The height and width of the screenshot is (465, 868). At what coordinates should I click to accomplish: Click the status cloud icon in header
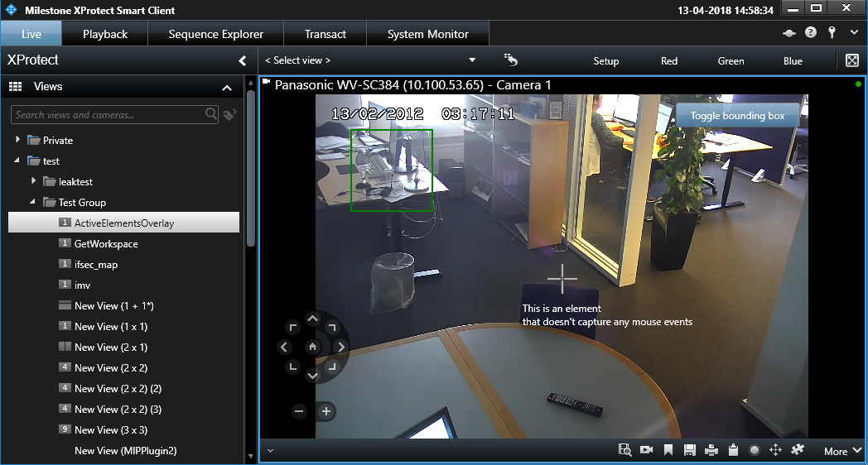tap(788, 33)
